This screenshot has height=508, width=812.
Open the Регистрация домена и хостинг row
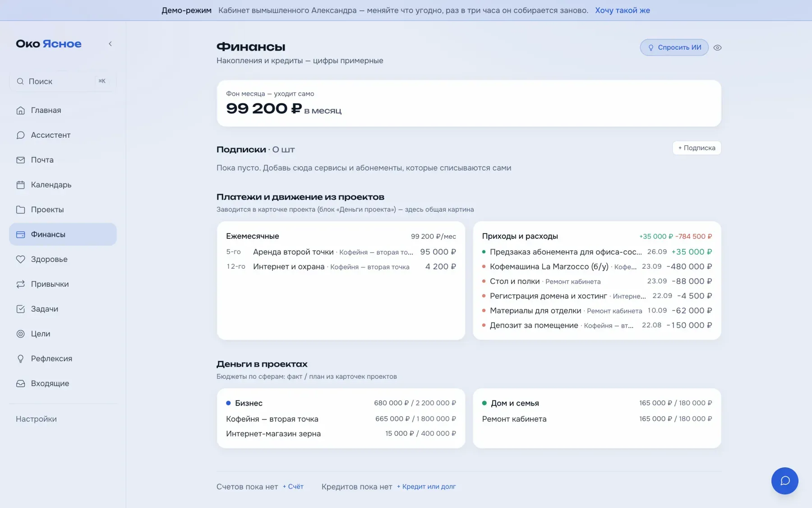click(597, 296)
